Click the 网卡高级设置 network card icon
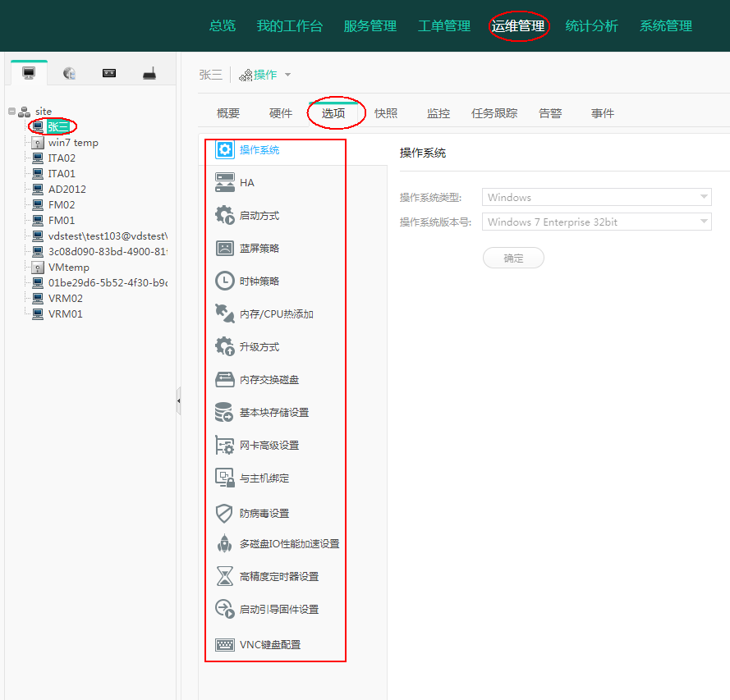730x700 pixels. tap(225, 445)
